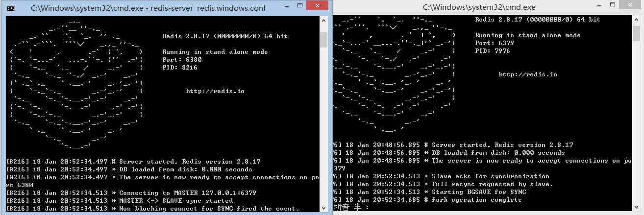Click 'Server started' log line at 20:48:56.895
644x215 pixels.
point(453,145)
